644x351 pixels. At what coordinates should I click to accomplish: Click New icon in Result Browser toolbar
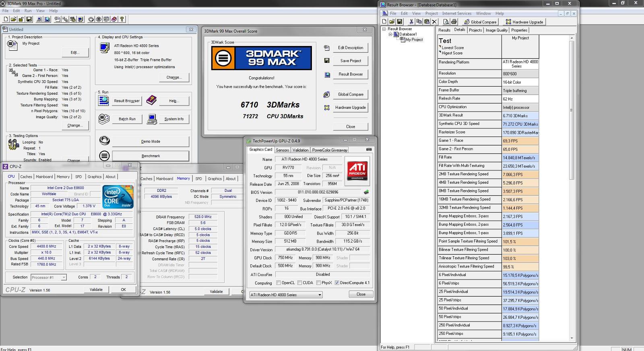coord(384,21)
